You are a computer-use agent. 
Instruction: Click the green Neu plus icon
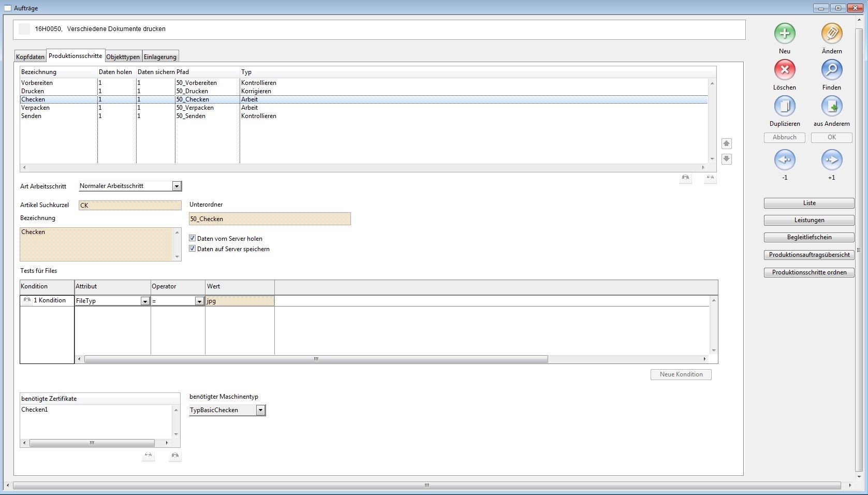coord(784,34)
